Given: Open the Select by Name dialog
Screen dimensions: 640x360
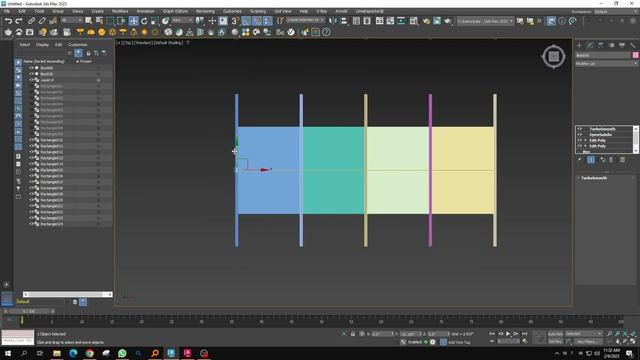Looking at the screenshot, I should 99,21.
